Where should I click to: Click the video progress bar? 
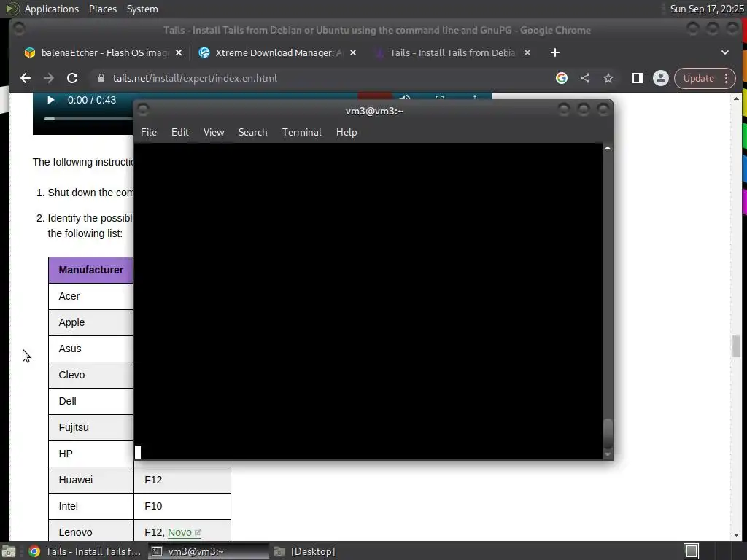88,119
